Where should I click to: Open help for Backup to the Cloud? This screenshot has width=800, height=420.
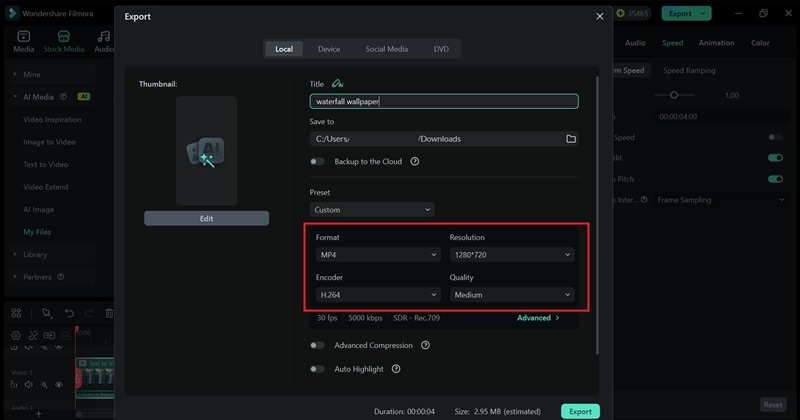tap(415, 161)
